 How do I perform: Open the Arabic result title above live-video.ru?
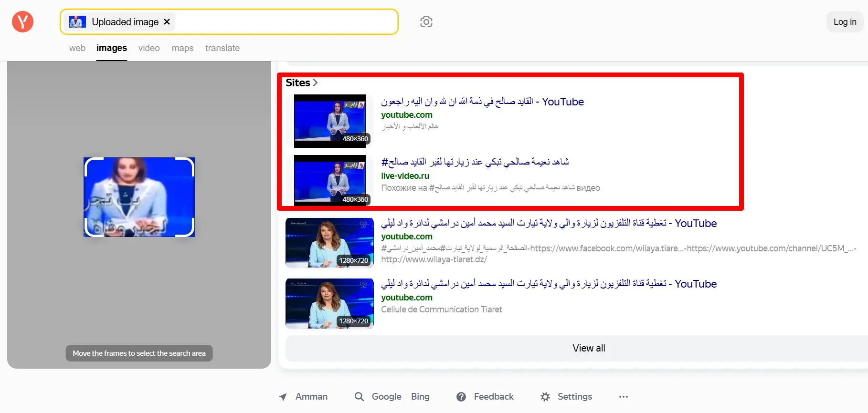(475, 162)
